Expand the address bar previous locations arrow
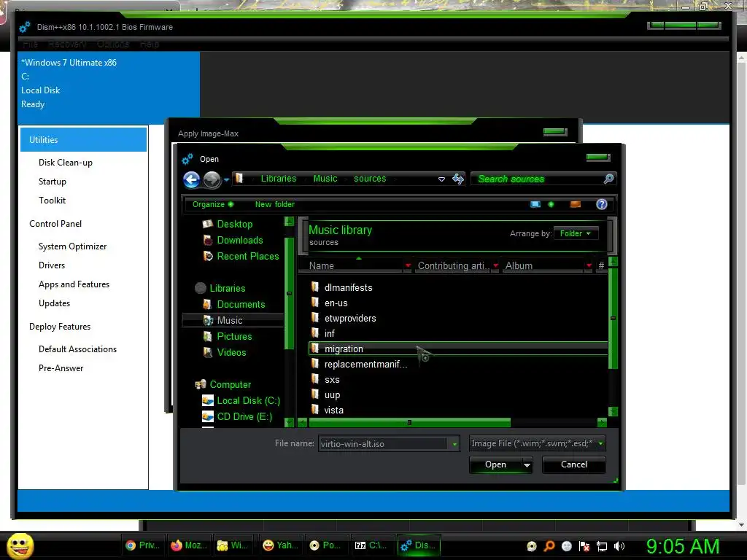The height and width of the screenshot is (560, 747). 441,179
